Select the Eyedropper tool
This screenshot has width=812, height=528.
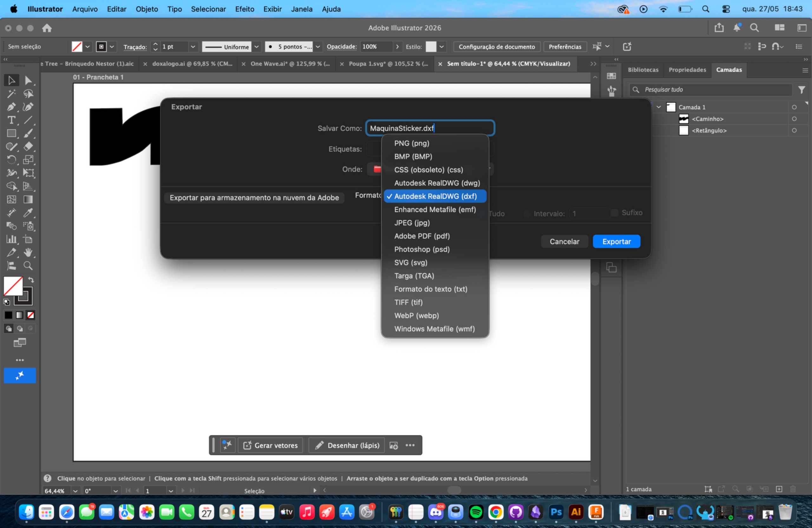click(x=28, y=213)
